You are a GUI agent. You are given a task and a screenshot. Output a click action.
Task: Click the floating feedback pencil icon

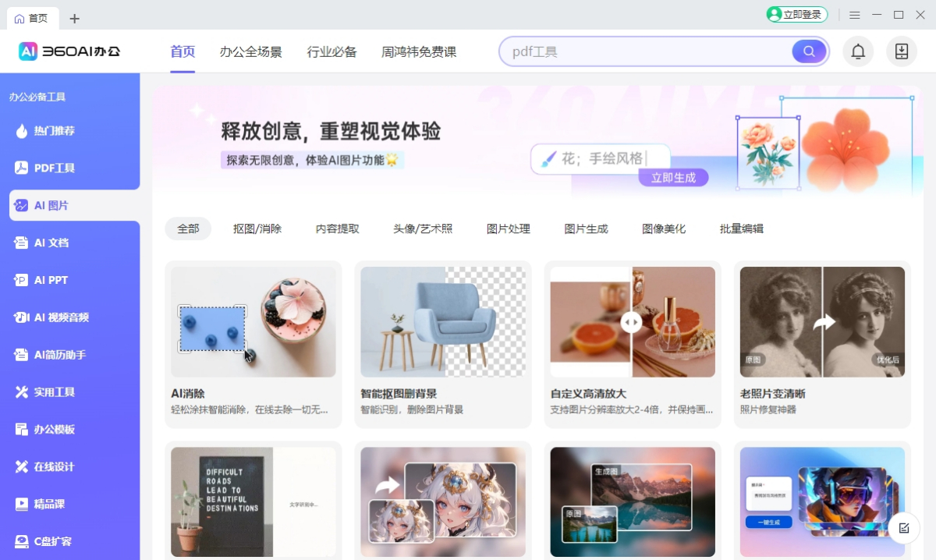click(x=903, y=528)
